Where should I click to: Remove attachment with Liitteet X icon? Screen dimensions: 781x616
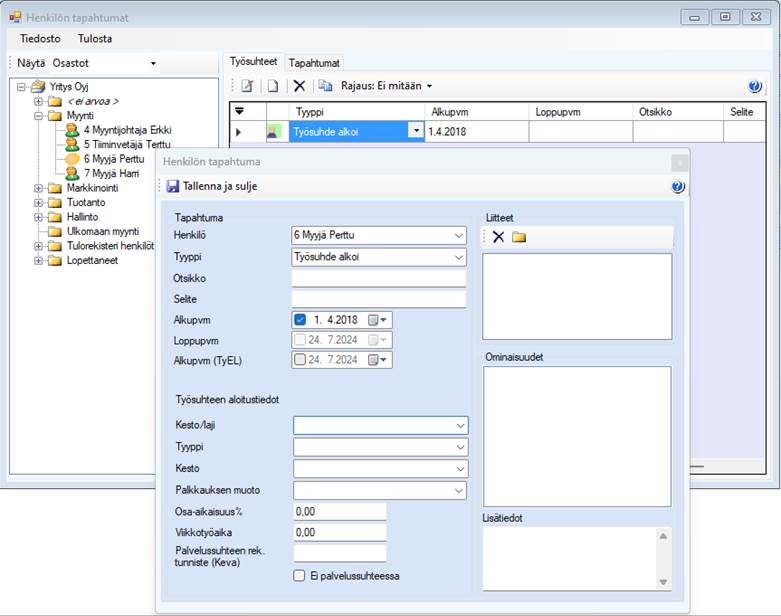[498, 237]
